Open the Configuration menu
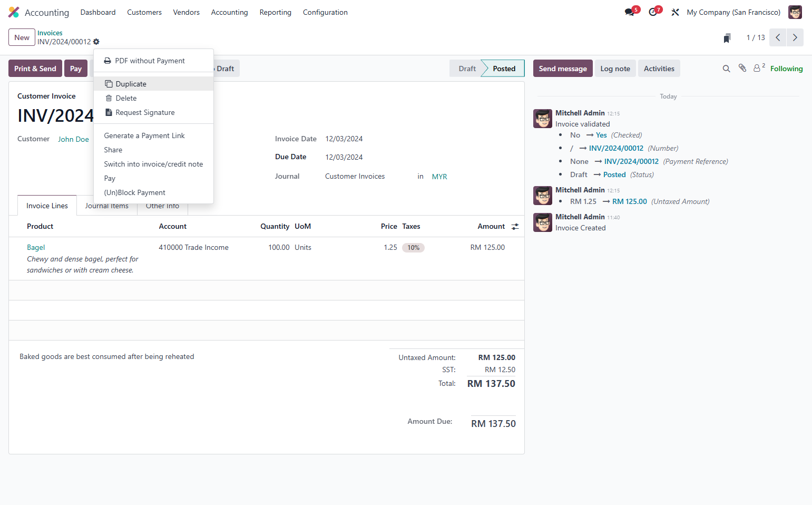 point(325,12)
